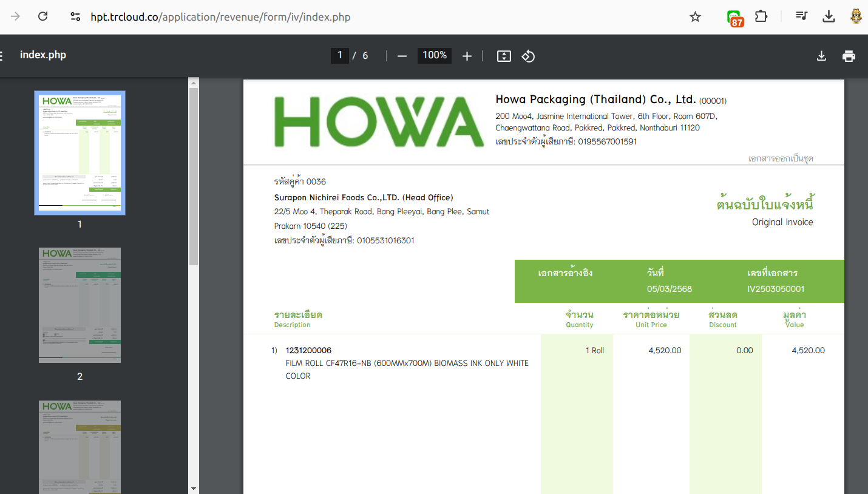Viewport: 868px width, 494px height.
Task: Click customer code 0036
Action: 316,182
